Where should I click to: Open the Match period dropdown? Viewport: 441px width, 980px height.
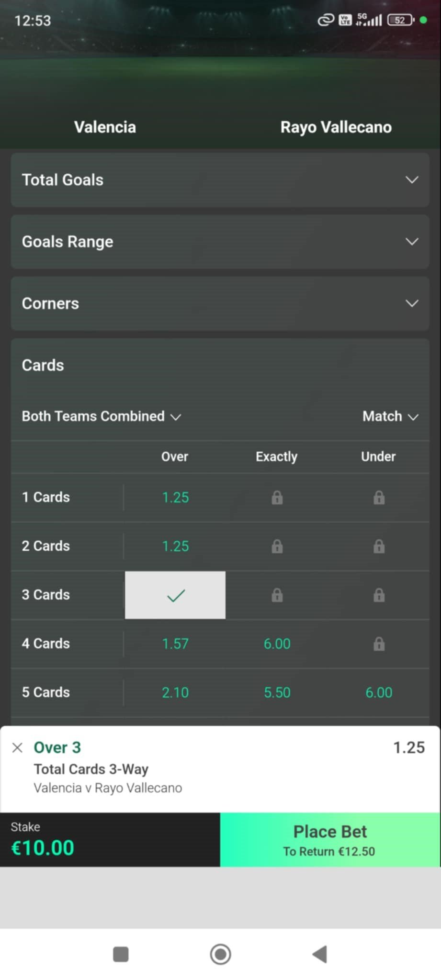(391, 416)
